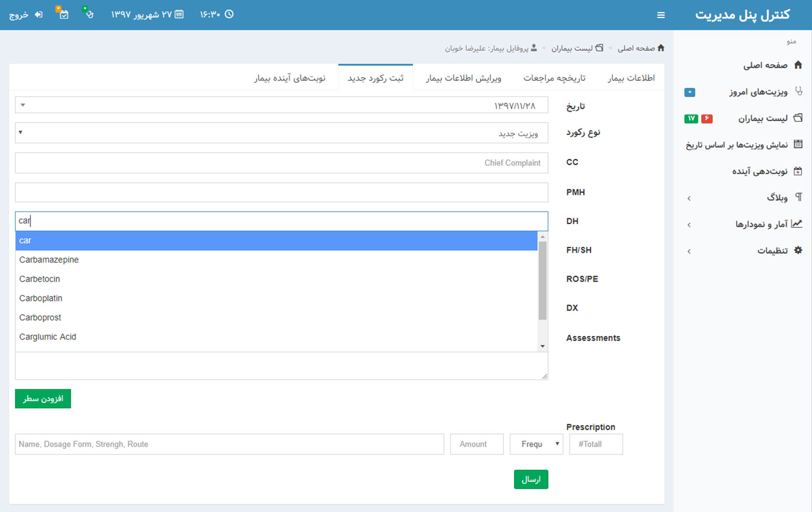Open the Frequency dropdown in Prescription
Image resolution: width=812 pixels, height=512 pixels.
(536, 444)
